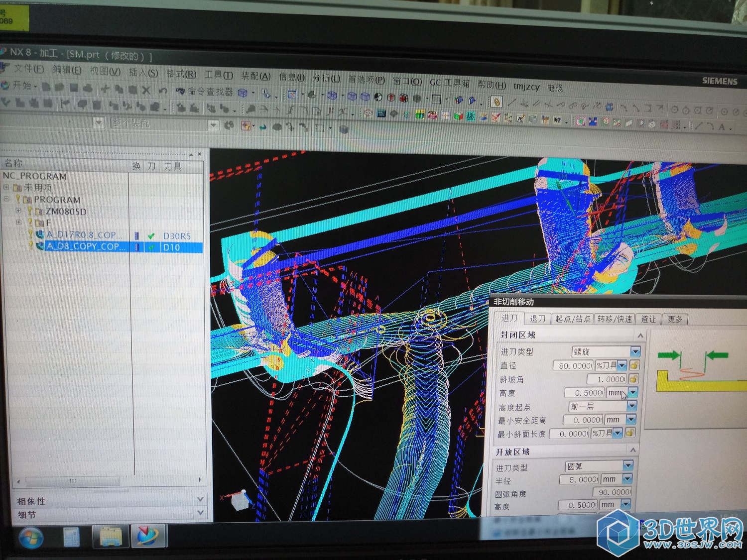
Task: Collapse the PROGRAM tree node
Action: (6, 199)
